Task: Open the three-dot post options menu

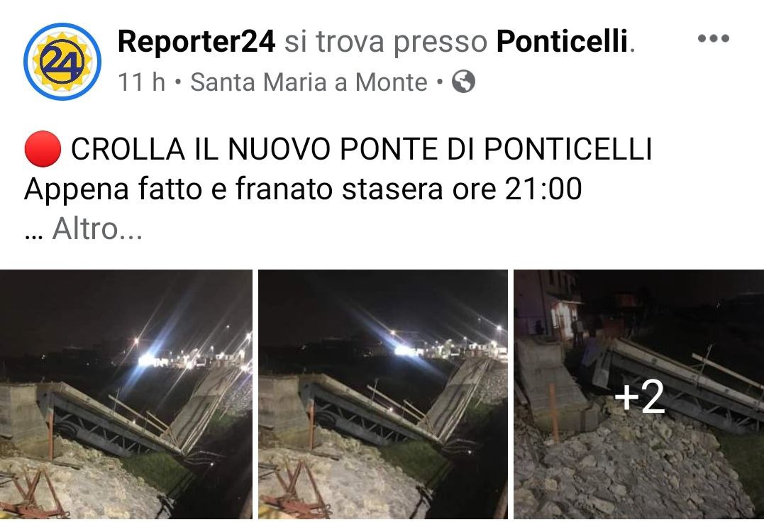Action: pos(714,38)
